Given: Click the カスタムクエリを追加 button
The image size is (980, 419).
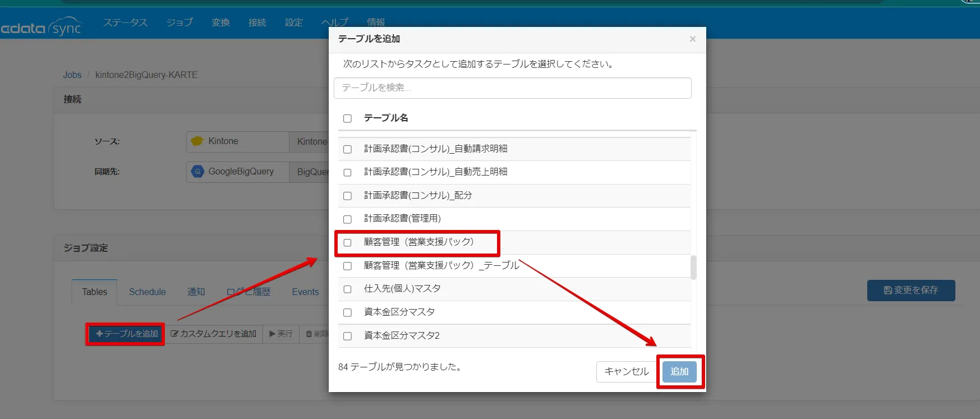Looking at the screenshot, I should click(214, 334).
